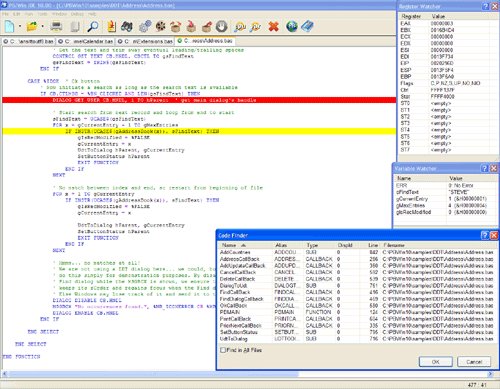
Task: Select the FindCallBack row in Code Finder
Action: 356,292
